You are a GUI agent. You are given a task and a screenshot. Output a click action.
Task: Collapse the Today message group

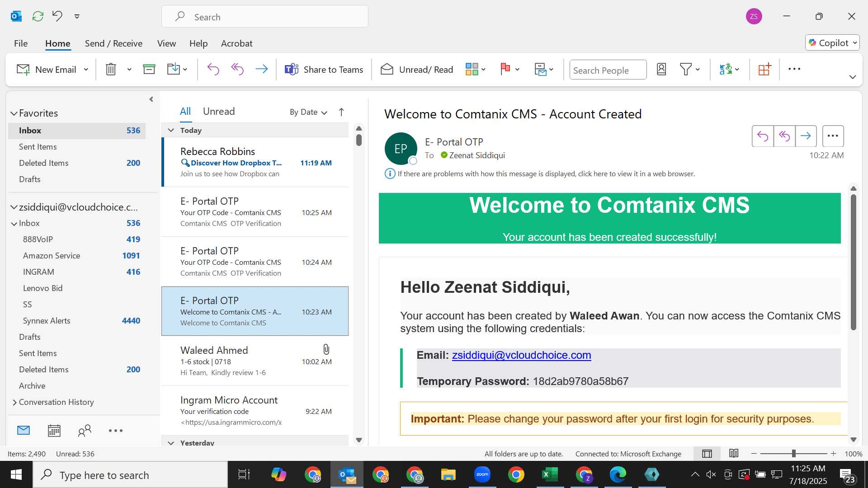[x=171, y=130]
